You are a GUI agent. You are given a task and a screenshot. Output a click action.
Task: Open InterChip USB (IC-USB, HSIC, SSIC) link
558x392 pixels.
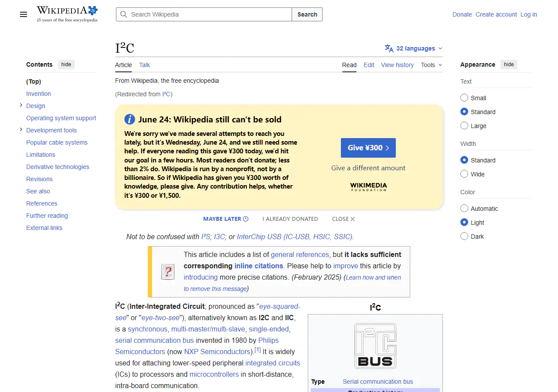tap(294, 237)
